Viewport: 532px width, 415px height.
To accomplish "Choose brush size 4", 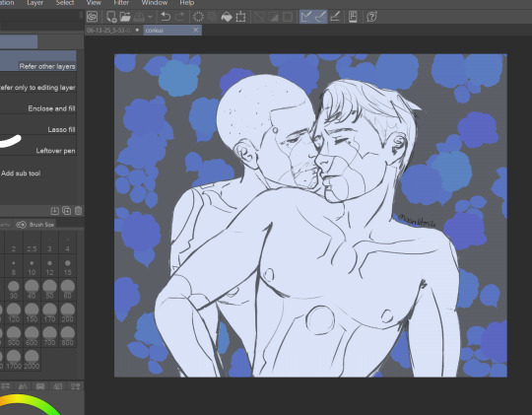I will 68,243.
